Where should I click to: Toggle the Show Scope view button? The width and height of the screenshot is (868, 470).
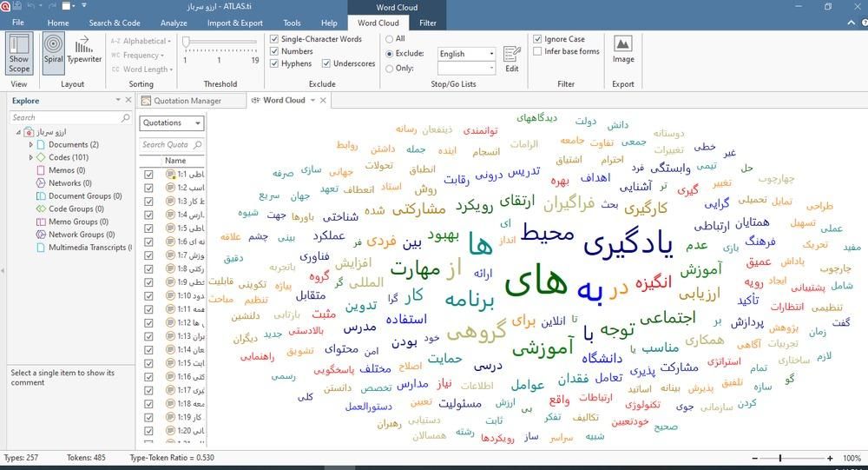19,53
